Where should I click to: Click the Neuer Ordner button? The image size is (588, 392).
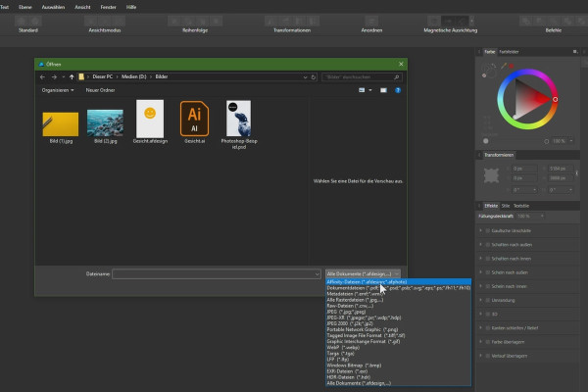[100, 90]
